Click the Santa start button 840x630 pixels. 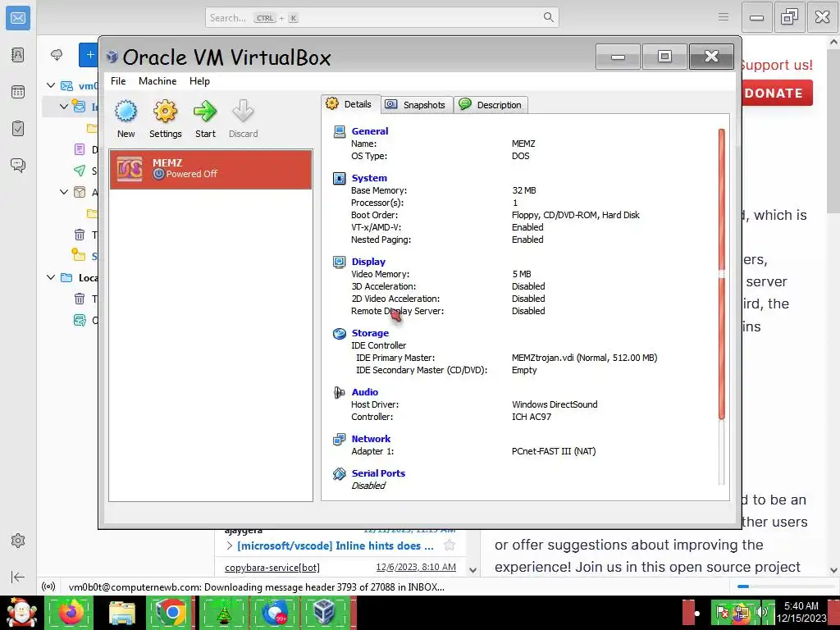pos(21,612)
